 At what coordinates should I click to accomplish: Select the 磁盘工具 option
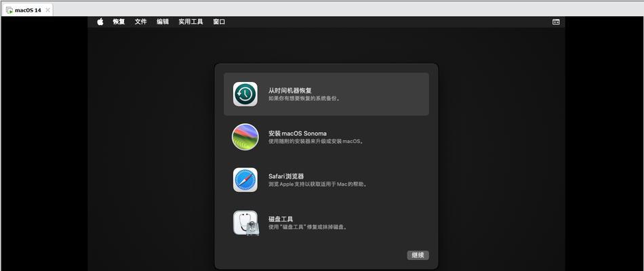tap(326, 223)
